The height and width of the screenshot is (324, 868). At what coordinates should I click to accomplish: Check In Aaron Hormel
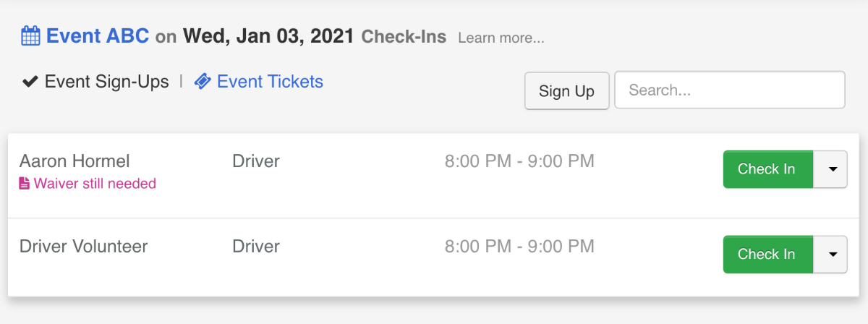[767, 169]
